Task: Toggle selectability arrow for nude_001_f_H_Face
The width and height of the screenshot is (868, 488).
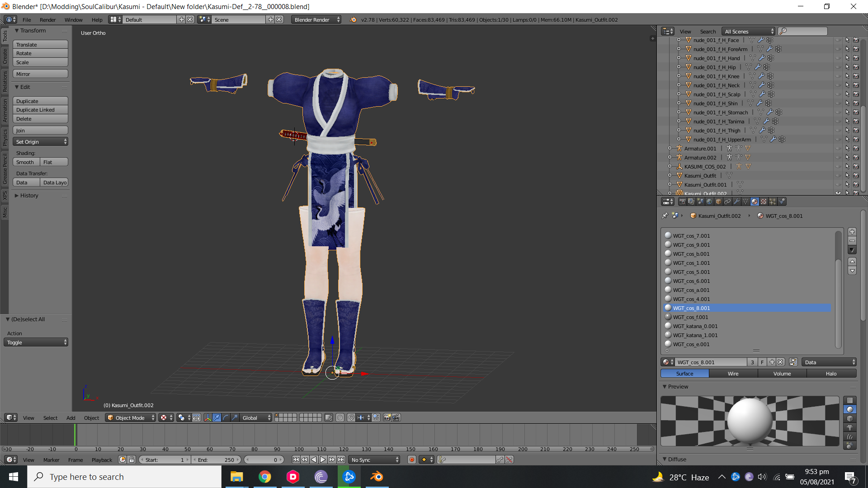Action: coord(847,40)
